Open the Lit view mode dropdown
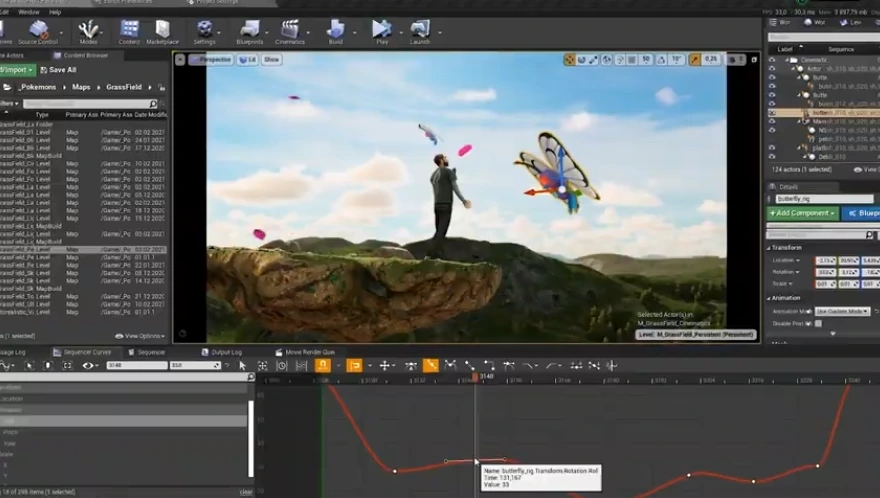 click(x=248, y=60)
